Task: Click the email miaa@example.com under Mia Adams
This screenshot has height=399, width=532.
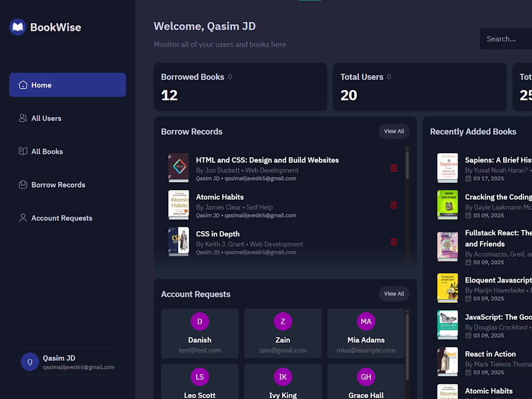Action: (366, 350)
